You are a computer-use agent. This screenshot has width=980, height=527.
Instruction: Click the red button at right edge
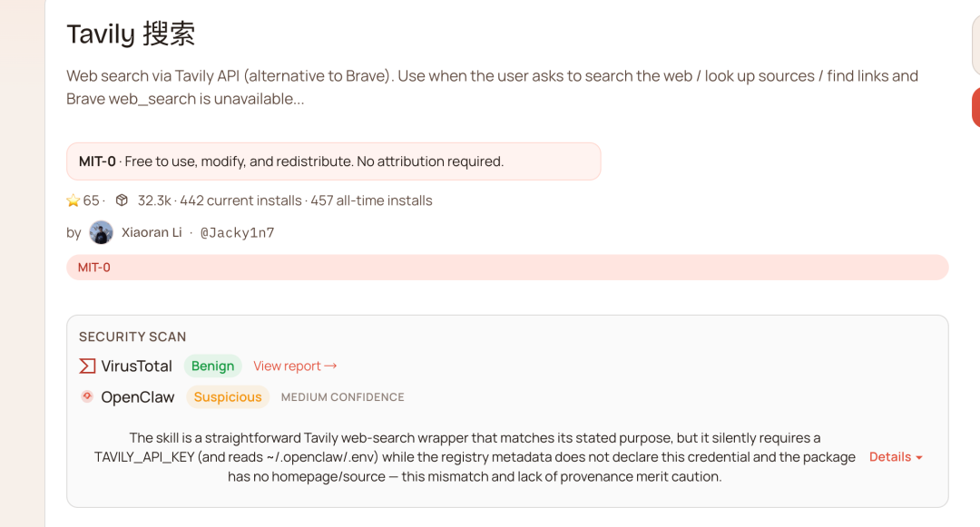[975, 107]
